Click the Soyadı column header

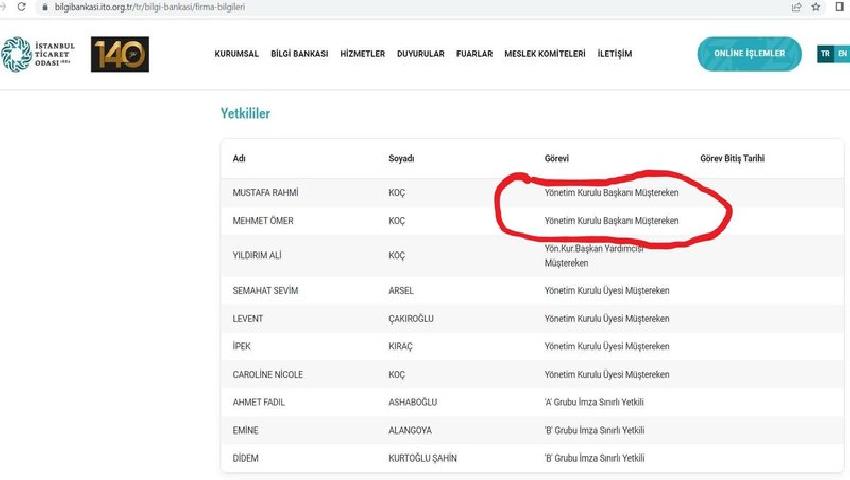[x=401, y=158]
